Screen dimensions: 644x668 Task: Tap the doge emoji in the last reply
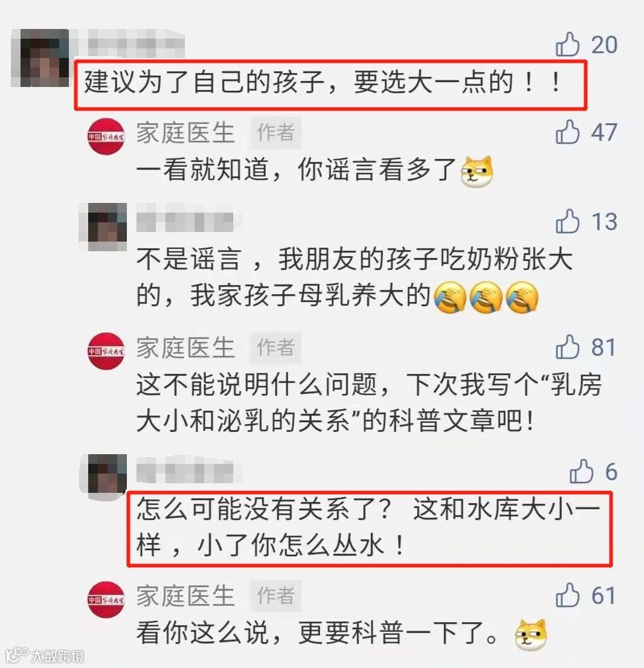[x=530, y=635]
